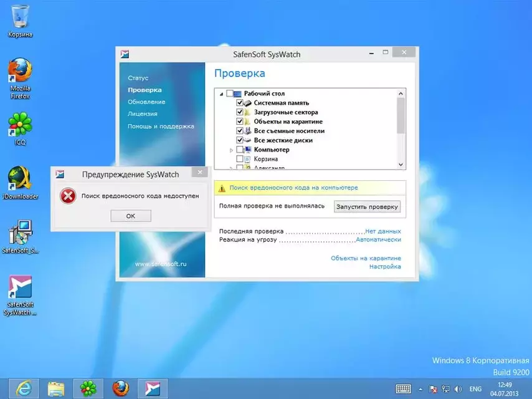Click the Корзина bin icon in tree
This screenshot has height=399, width=532.
[248, 159]
